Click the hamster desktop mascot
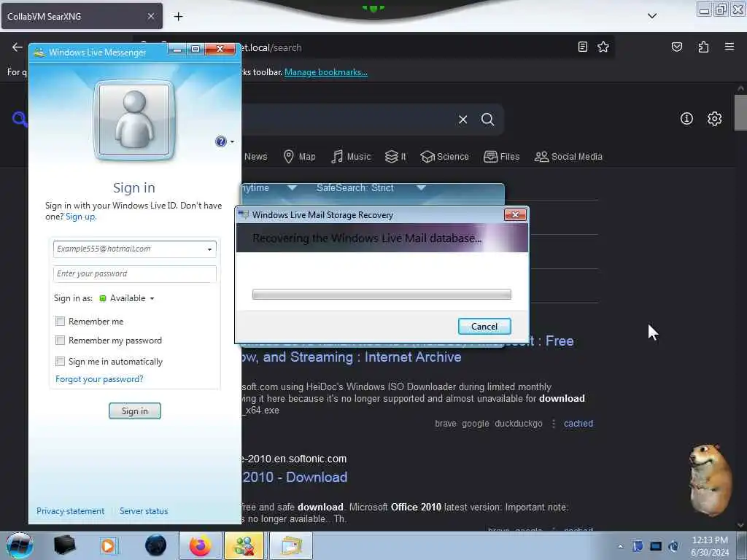Screen dimensions: 747x560 [711, 480]
